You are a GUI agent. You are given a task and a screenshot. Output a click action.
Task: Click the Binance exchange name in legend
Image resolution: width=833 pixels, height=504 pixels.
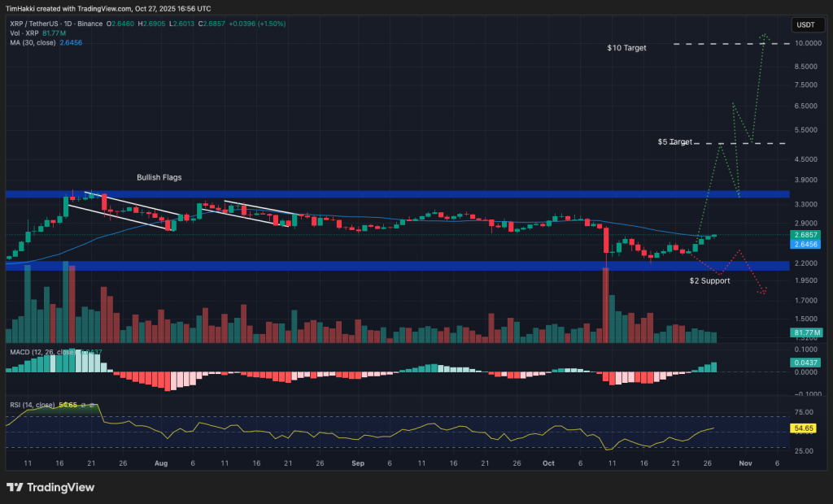click(x=89, y=24)
